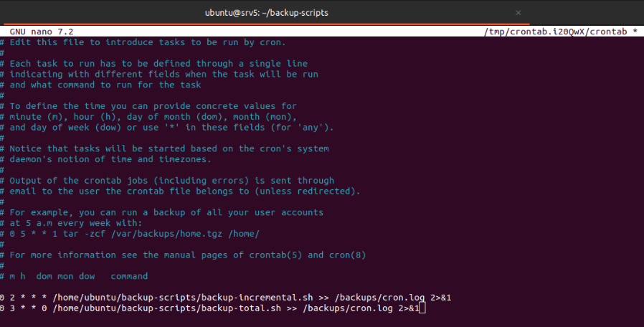The width and height of the screenshot is (644, 327).
Task: Click the text cursor after final '2>&1'
Action: click(422, 308)
